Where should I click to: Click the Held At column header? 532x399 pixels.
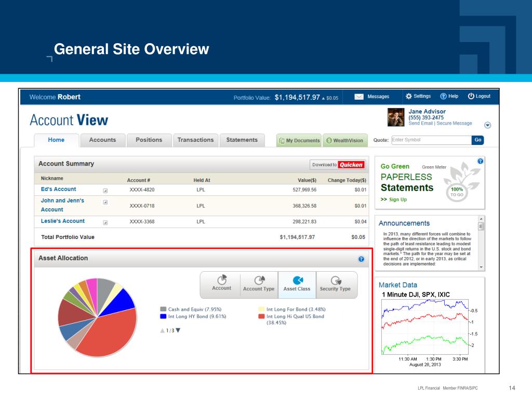[x=202, y=180]
